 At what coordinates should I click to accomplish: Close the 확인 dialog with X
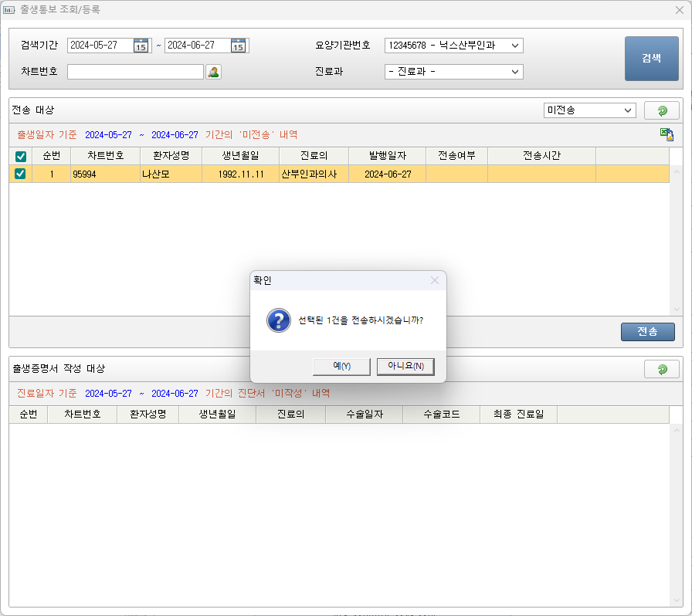pyautogui.click(x=434, y=281)
